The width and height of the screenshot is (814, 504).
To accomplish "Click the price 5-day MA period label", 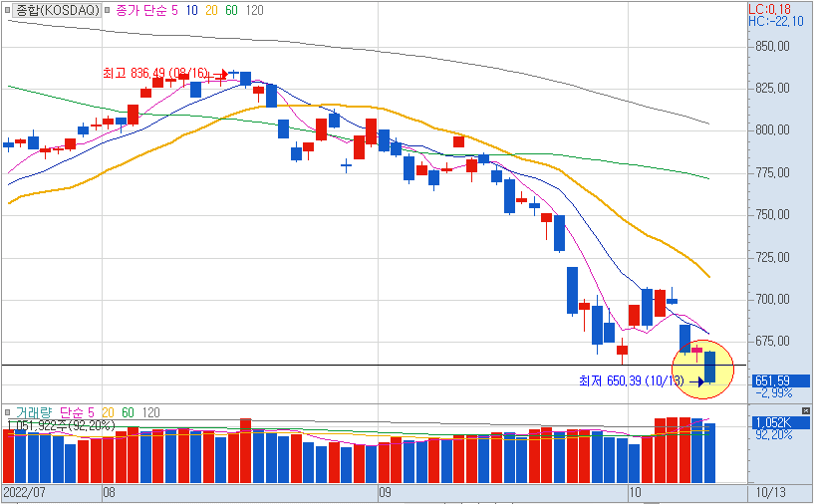I will click(x=175, y=10).
